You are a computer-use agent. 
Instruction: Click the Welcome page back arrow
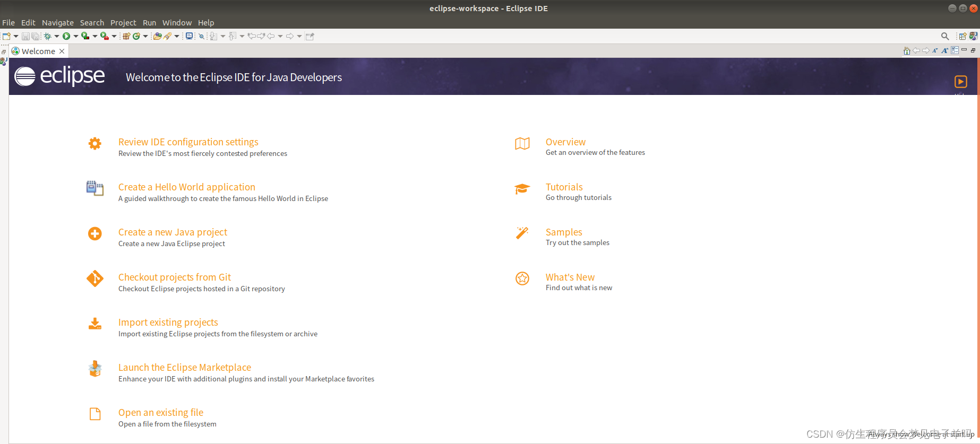916,50
